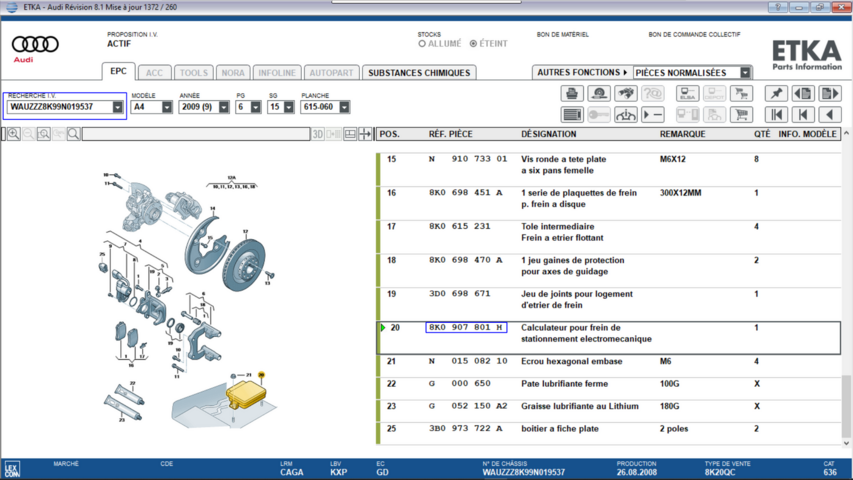853x480 pixels.
Task: Click the pushpin icon
Action: 776,94
